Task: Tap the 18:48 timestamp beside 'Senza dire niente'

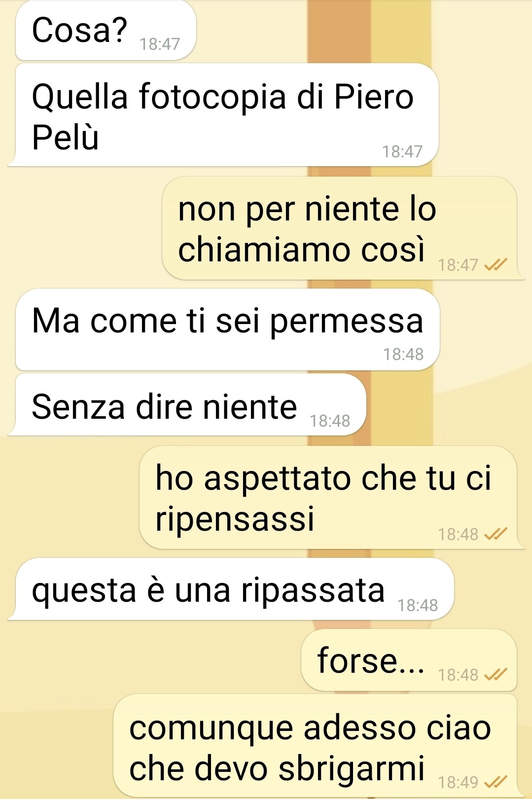Action: click(x=330, y=421)
